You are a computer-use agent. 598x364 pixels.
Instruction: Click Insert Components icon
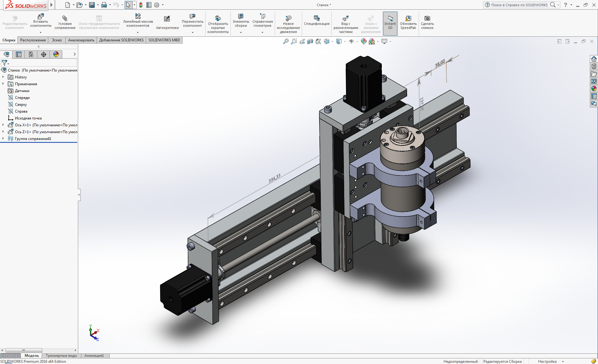click(x=40, y=16)
